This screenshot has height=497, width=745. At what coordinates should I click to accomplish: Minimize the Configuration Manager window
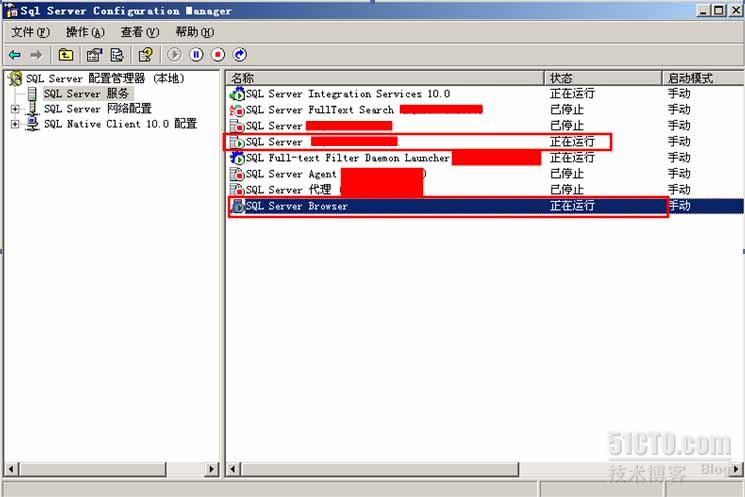point(704,10)
